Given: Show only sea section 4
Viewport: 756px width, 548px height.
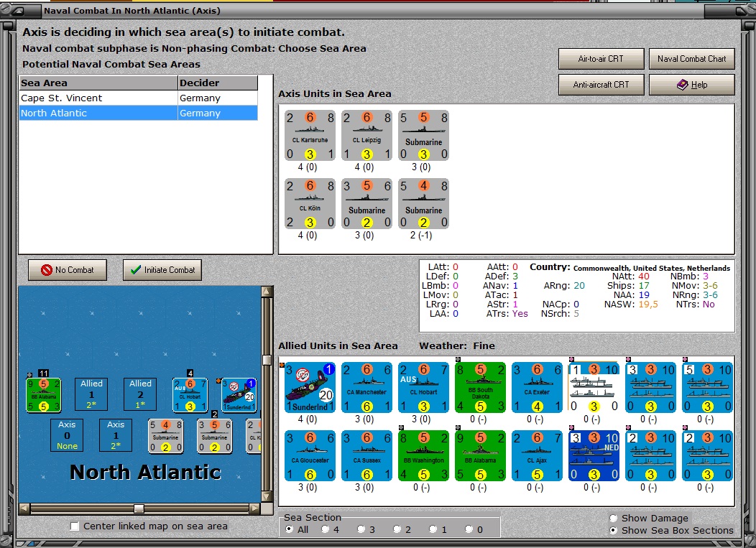Looking at the screenshot, I should click(x=326, y=529).
